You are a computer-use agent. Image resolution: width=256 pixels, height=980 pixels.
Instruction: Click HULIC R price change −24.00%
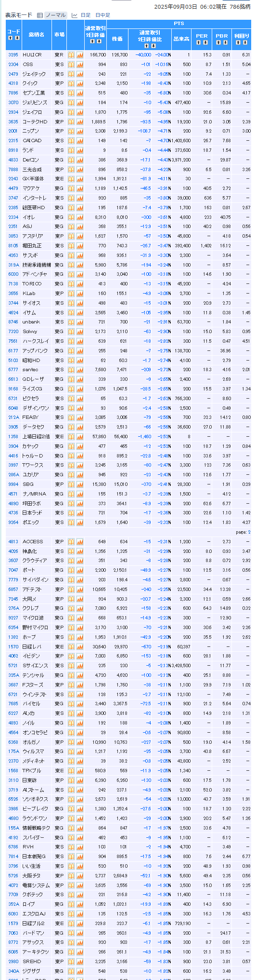[x=163, y=55]
